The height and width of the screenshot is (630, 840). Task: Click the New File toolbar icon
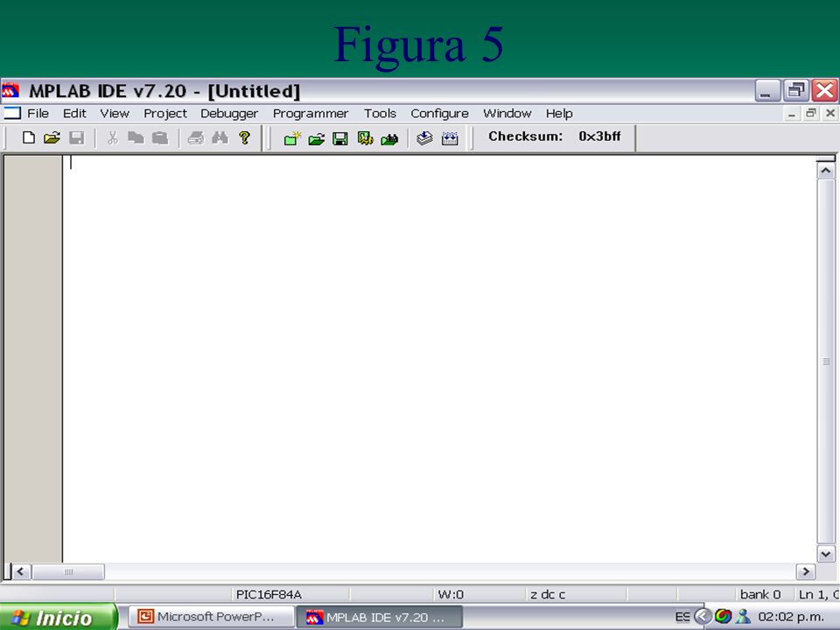[29, 138]
